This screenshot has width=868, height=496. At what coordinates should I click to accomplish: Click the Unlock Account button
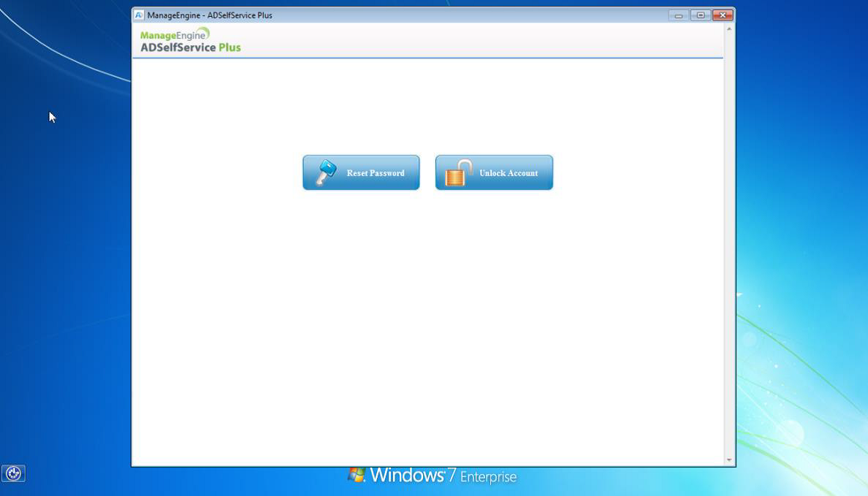(x=494, y=172)
